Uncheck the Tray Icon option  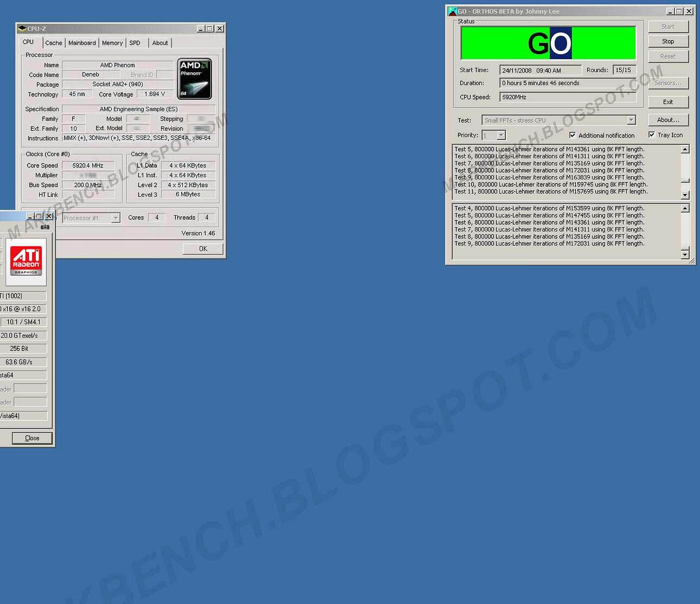click(x=651, y=135)
